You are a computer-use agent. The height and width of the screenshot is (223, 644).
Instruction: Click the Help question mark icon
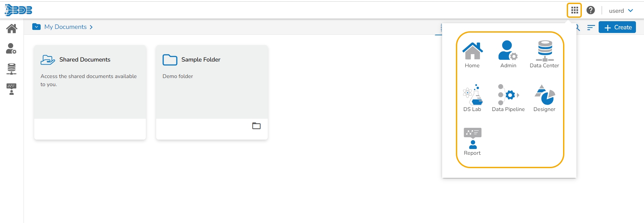(591, 10)
